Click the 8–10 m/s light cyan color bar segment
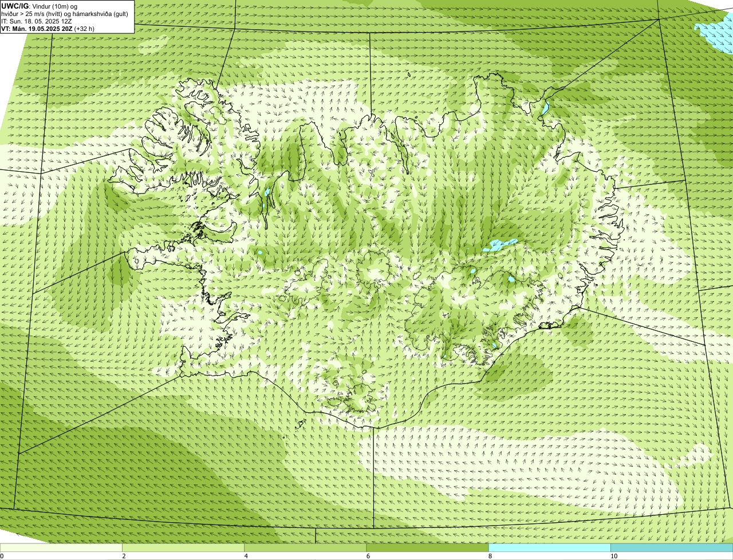This screenshot has width=733, height=560. click(550, 548)
